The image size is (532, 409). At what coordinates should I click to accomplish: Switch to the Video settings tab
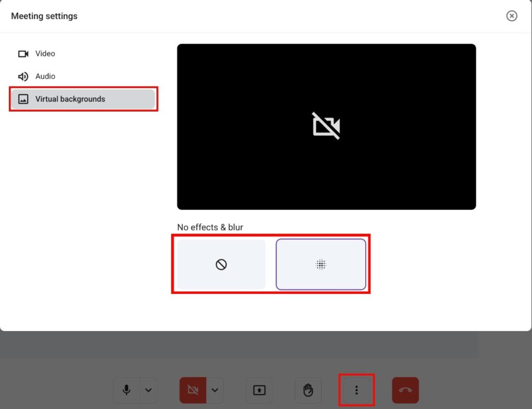[45, 53]
